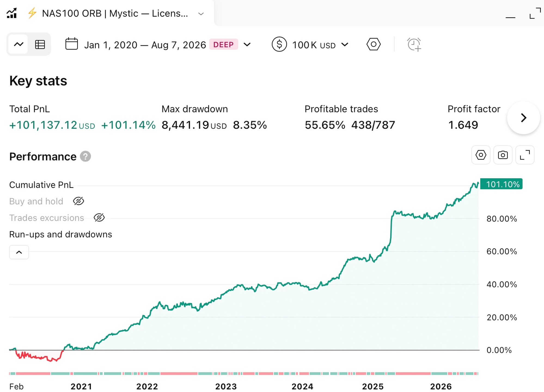544x392 pixels.
Task: Switch to the table list view
Action: point(40,44)
